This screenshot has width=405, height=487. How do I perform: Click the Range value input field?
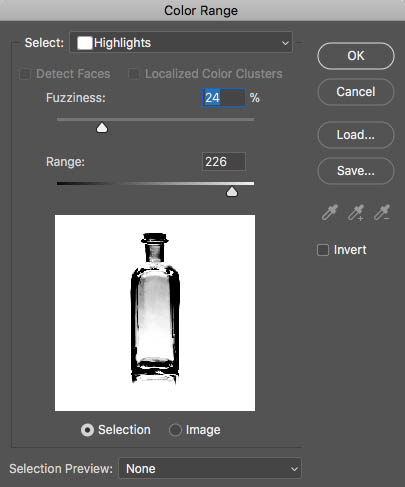[x=224, y=162]
